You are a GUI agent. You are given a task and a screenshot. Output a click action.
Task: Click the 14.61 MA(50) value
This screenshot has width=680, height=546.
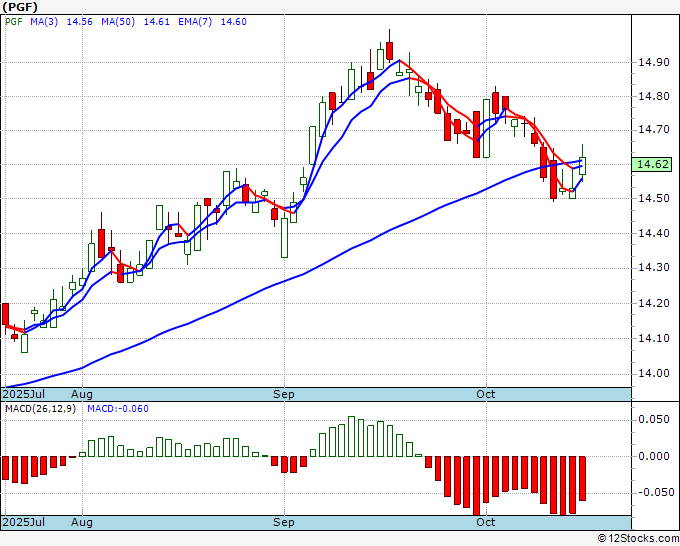[x=157, y=22]
